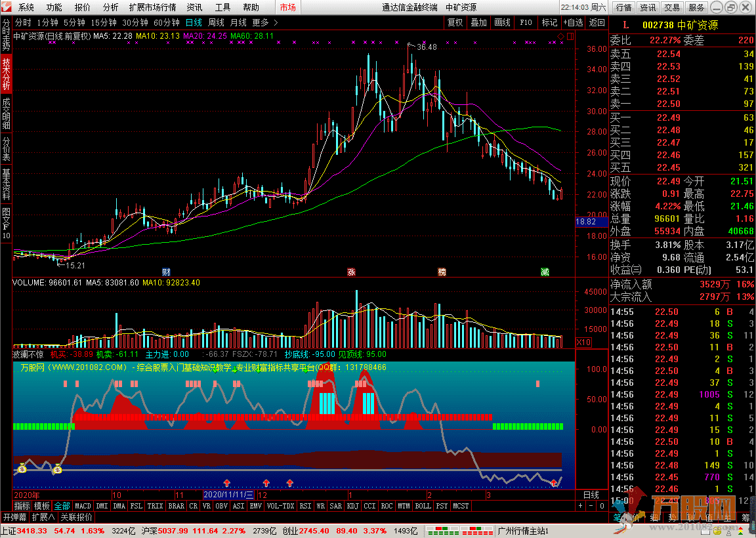This screenshot has height=538, width=756.
Task: Expand the 扩展∧ panel
Action: 44,517
